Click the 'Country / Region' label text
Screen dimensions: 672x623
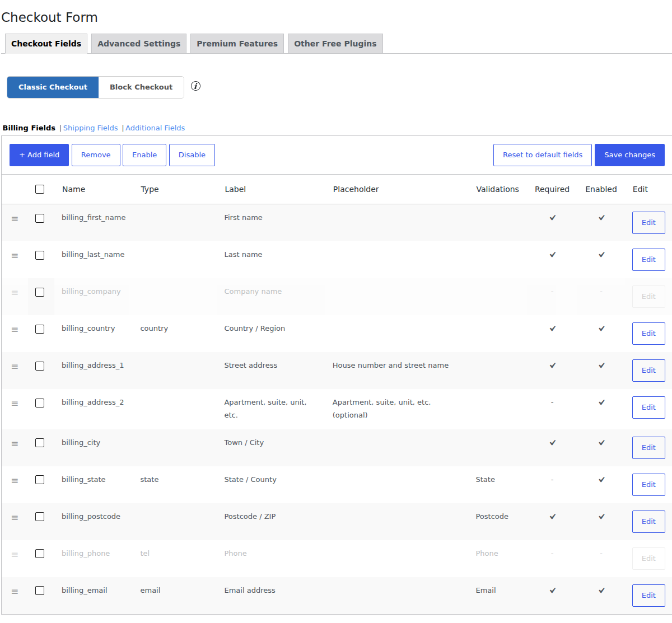pyautogui.click(x=254, y=329)
